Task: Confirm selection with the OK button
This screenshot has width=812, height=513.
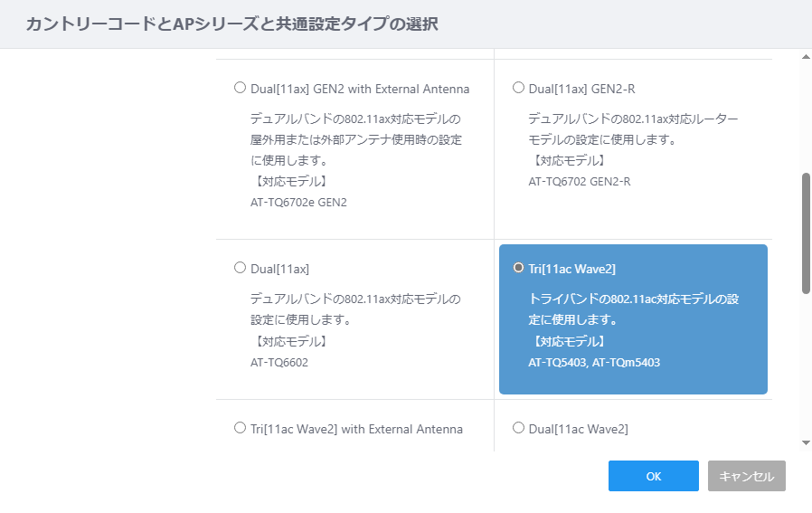Action: [654, 476]
